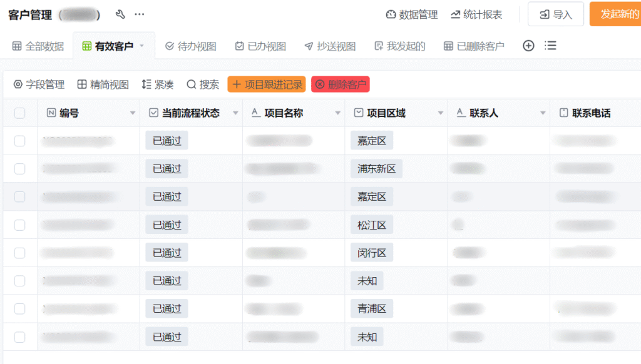Expand the 有效客户 tab dropdown arrow

click(141, 46)
